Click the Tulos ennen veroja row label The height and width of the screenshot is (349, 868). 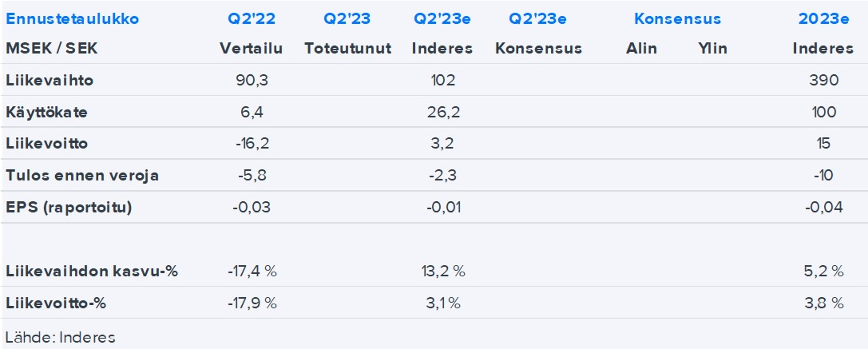[82, 175]
